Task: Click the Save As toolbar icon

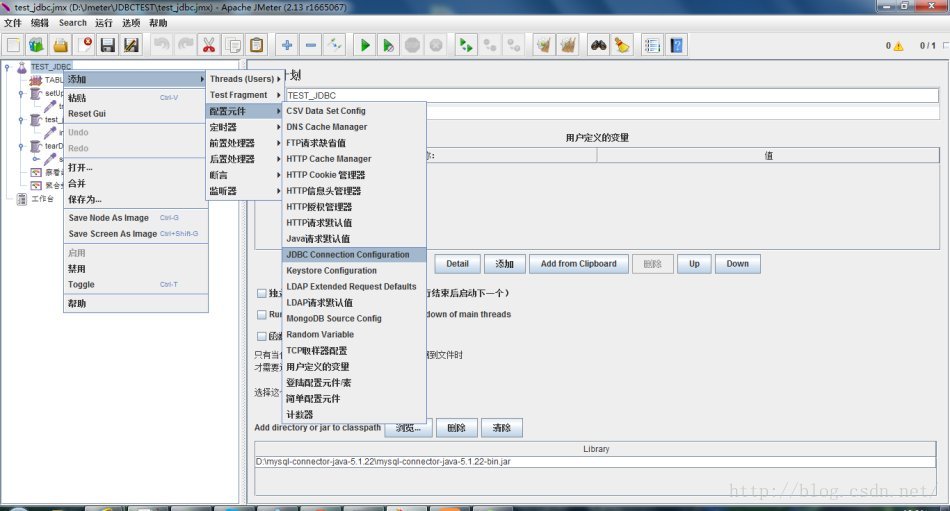Action: pos(131,45)
